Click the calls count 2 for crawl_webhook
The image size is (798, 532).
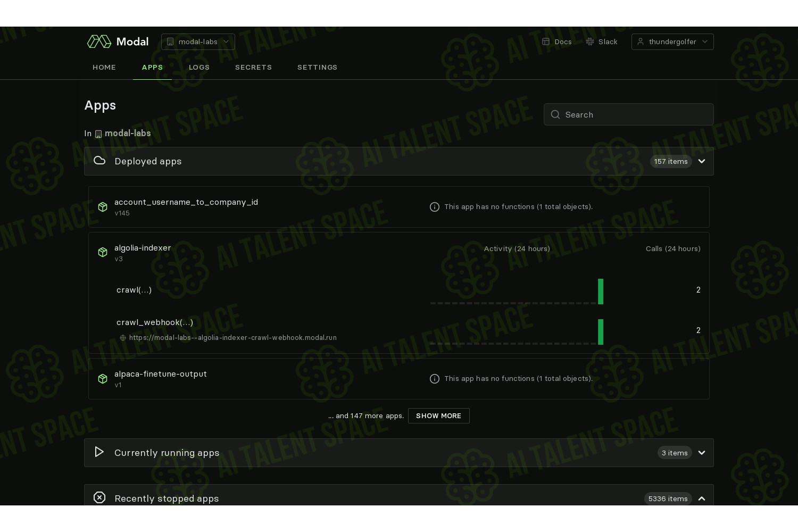699,330
